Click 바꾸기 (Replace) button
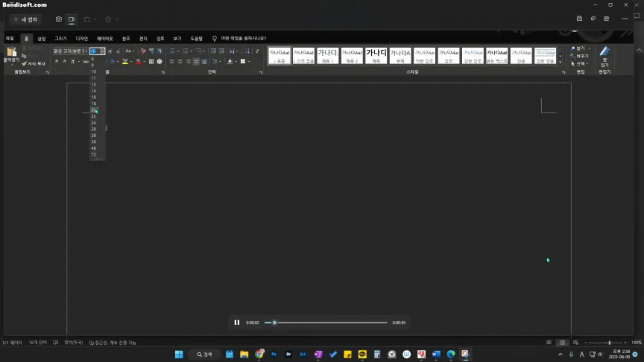 coord(579,56)
